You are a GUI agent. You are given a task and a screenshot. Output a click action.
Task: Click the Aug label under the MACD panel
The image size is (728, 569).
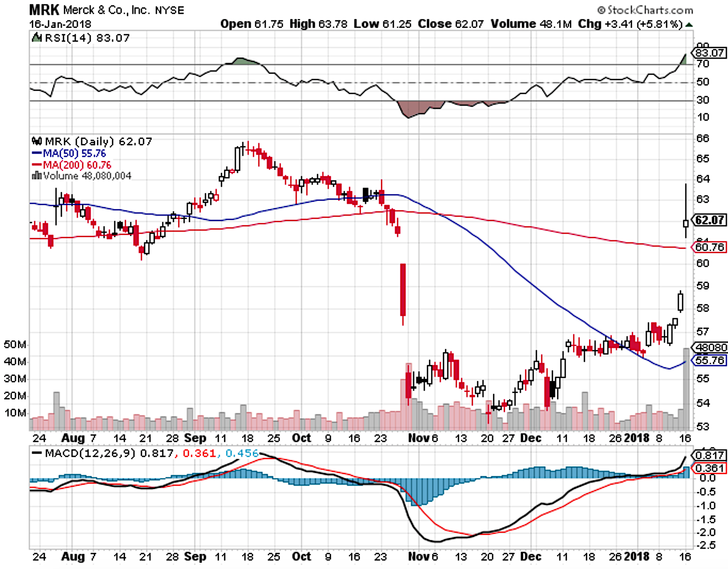pyautogui.click(x=73, y=556)
